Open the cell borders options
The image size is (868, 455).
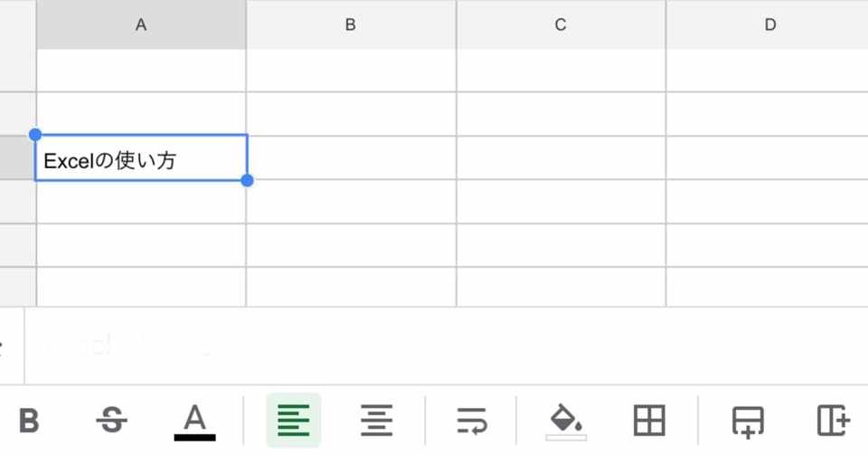[x=649, y=421]
